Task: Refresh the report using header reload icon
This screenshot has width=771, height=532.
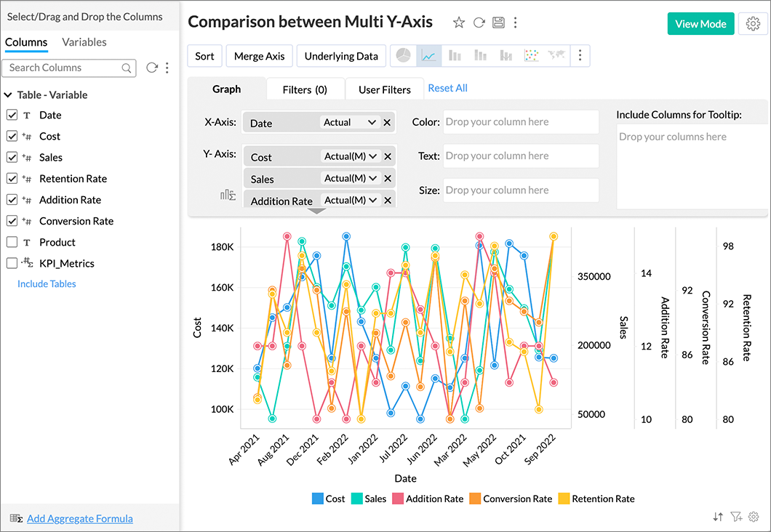Action: (479, 23)
